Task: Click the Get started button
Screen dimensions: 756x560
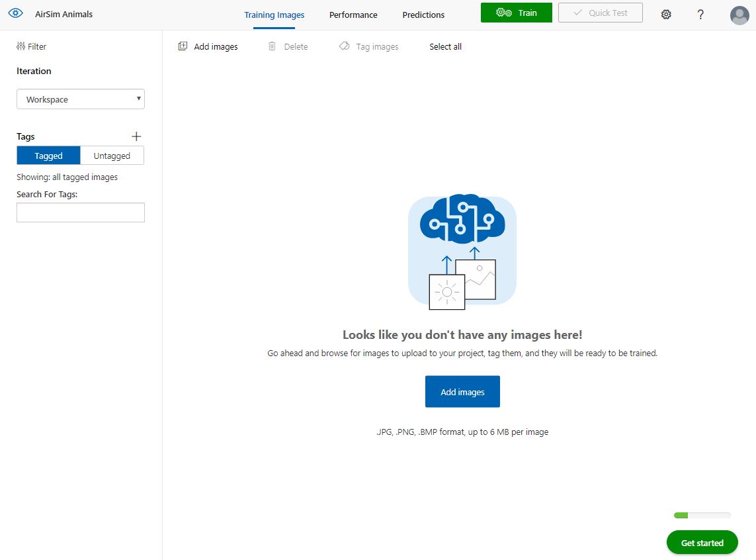Action: point(702,543)
